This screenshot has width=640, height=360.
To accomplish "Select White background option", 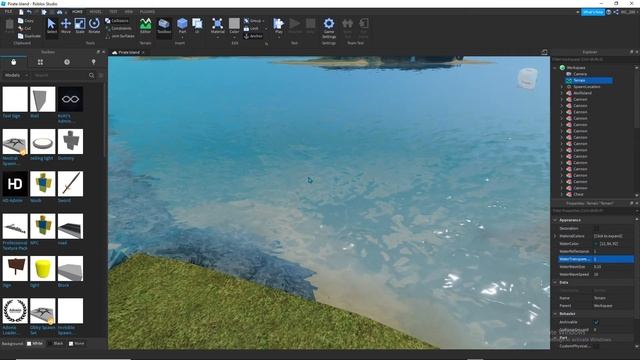I will [x=35, y=344].
